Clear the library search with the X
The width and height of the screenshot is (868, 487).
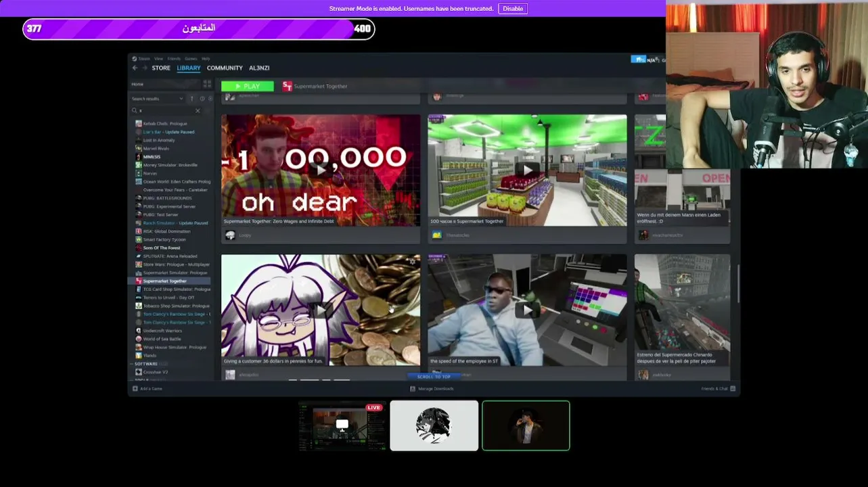pos(198,110)
